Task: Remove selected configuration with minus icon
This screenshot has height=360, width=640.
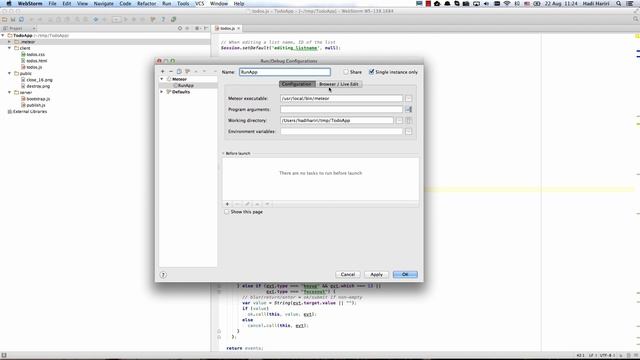Action: (171, 71)
